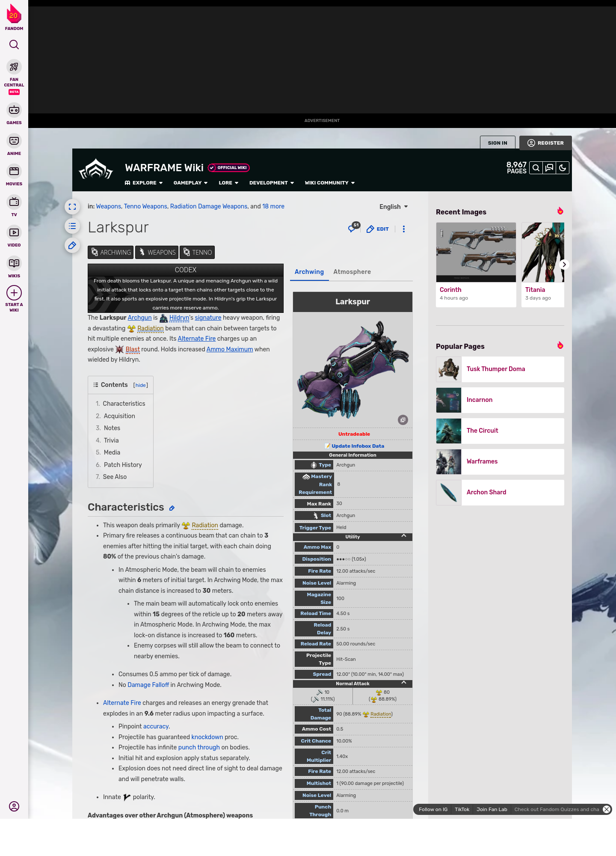Viewport: 616px width, 856px height.
Task: Hide the Contents table
Action: (141, 385)
